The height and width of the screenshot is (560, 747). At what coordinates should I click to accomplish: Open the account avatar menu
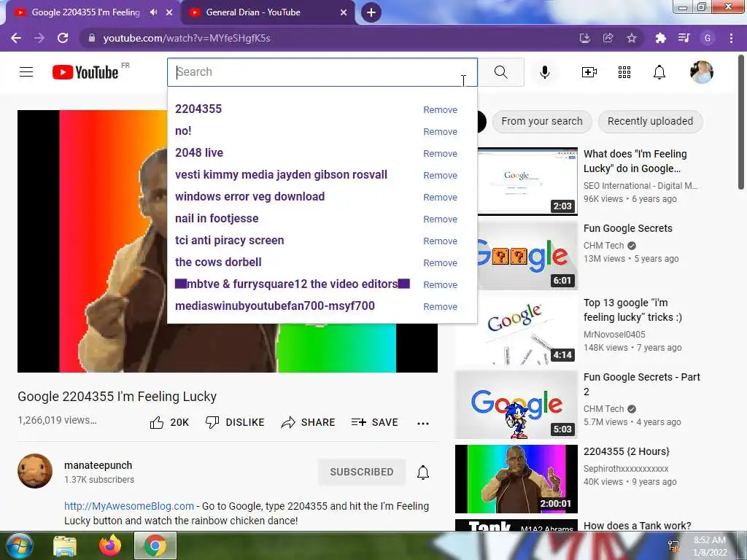702,72
